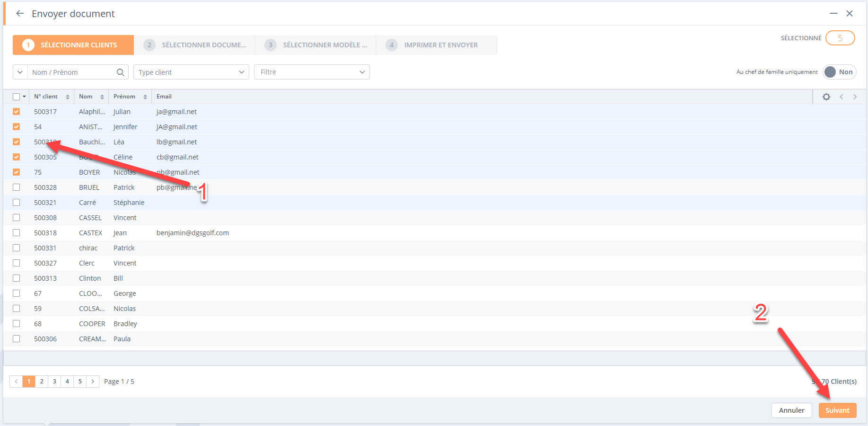Show previous columns with the header left chevron
Image resolution: width=868 pixels, height=426 pixels.
pos(842,97)
